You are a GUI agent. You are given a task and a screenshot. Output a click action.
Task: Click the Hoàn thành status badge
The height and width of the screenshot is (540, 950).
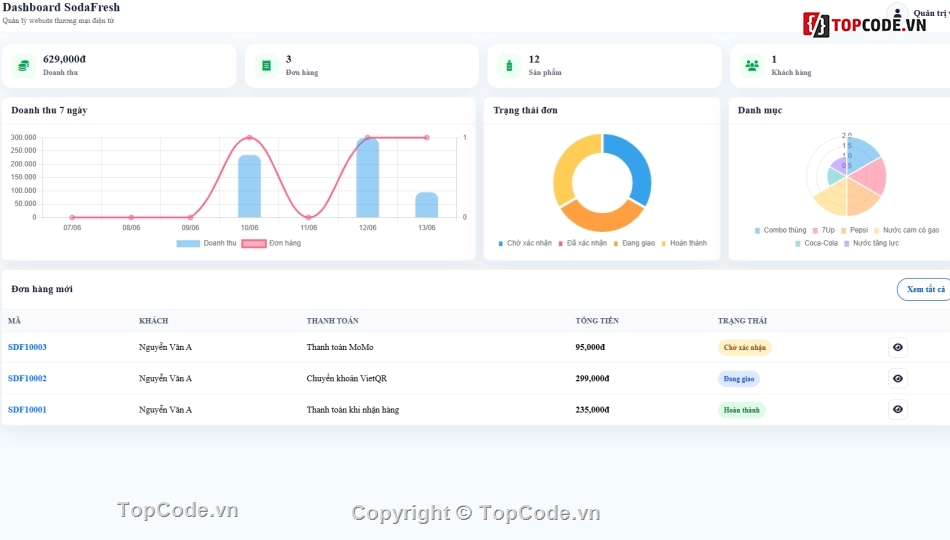[x=742, y=410]
